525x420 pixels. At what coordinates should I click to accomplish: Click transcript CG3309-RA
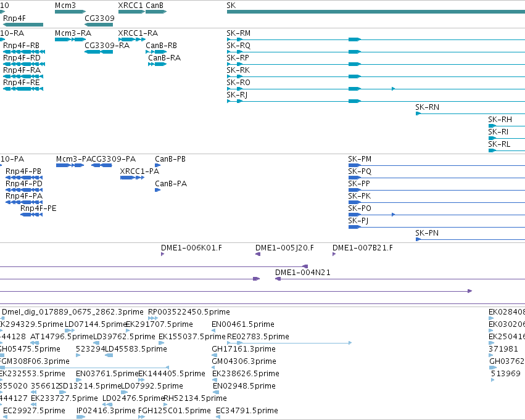[x=99, y=52]
